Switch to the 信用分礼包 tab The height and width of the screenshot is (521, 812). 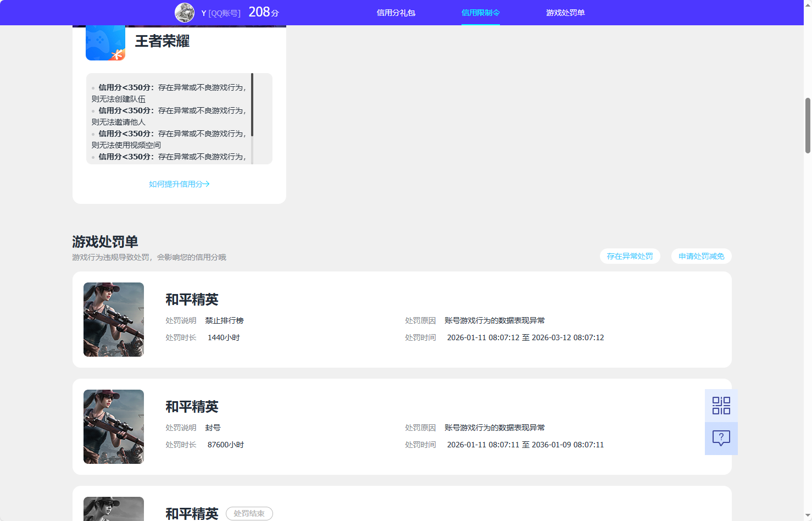[x=397, y=12]
